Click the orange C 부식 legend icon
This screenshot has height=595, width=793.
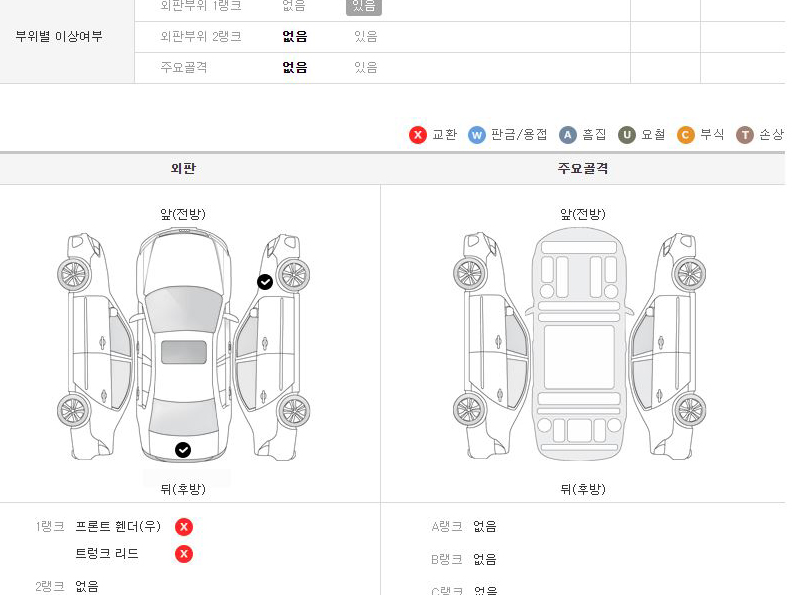685,135
